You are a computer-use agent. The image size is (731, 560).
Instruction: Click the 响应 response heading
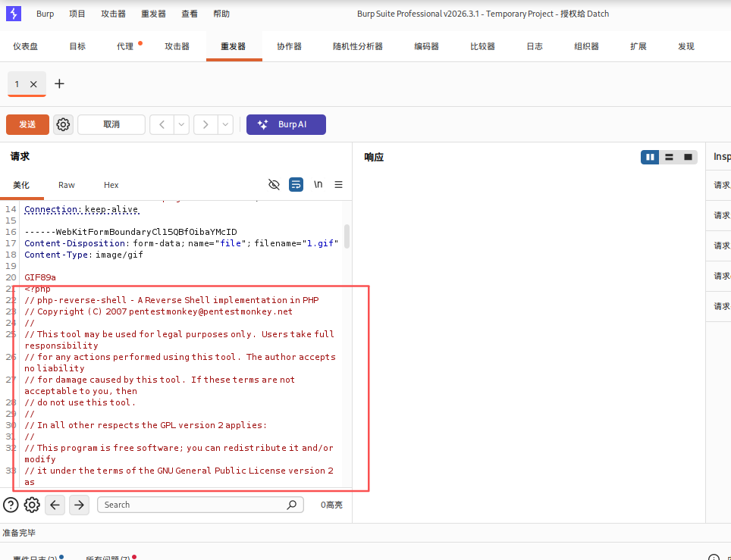(x=374, y=157)
